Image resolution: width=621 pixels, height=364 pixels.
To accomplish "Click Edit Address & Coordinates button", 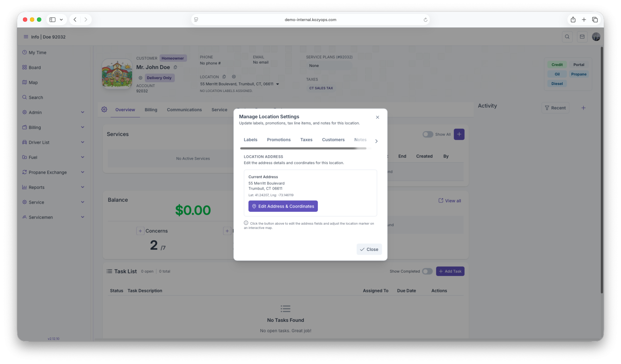I will click(x=283, y=206).
